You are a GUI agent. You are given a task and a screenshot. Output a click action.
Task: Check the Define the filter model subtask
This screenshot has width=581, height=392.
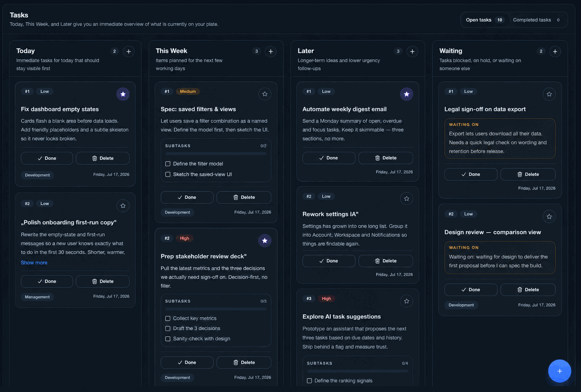(x=168, y=164)
